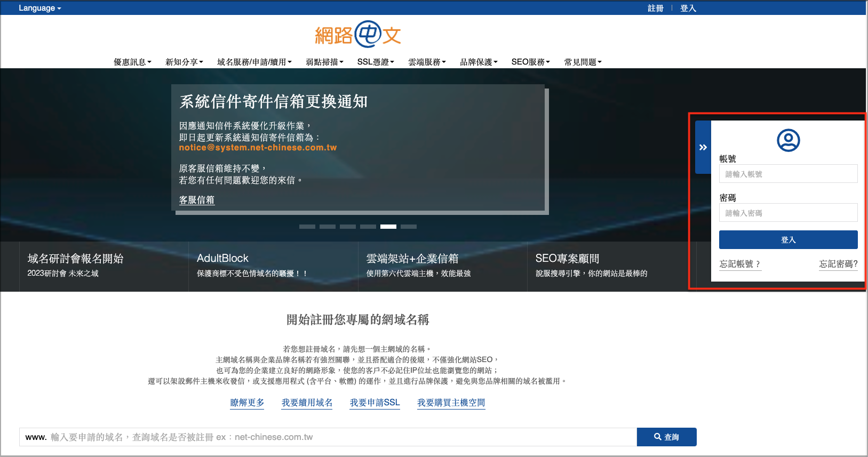Open the 常見問題 menu
This screenshot has height=457, width=868.
[x=583, y=62]
